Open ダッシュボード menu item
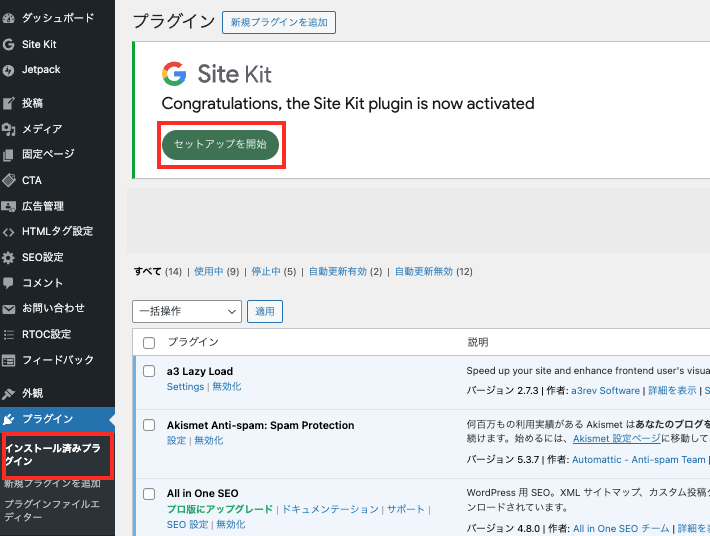 (x=58, y=18)
